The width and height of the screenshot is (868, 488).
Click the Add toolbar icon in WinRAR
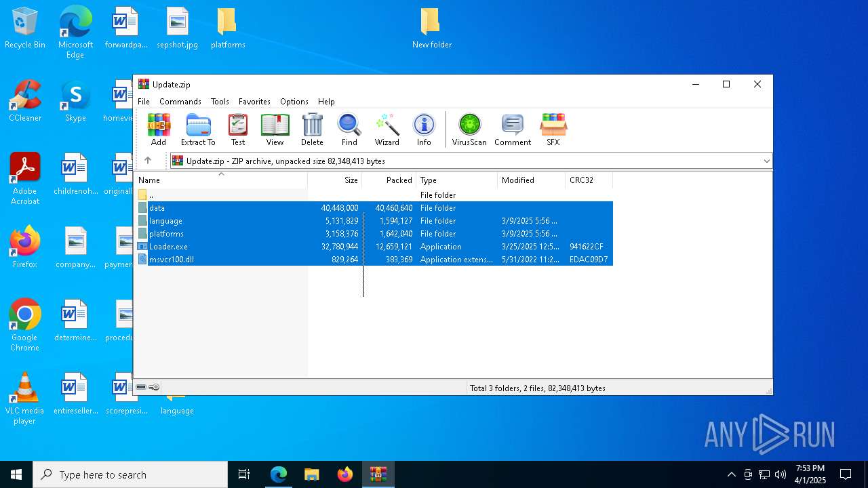(159, 129)
